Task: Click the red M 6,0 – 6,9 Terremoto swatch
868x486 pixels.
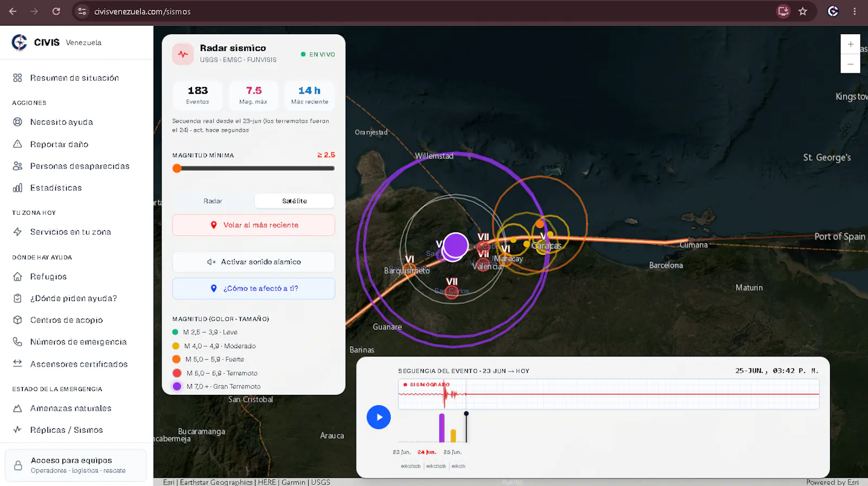Action: [x=177, y=373]
